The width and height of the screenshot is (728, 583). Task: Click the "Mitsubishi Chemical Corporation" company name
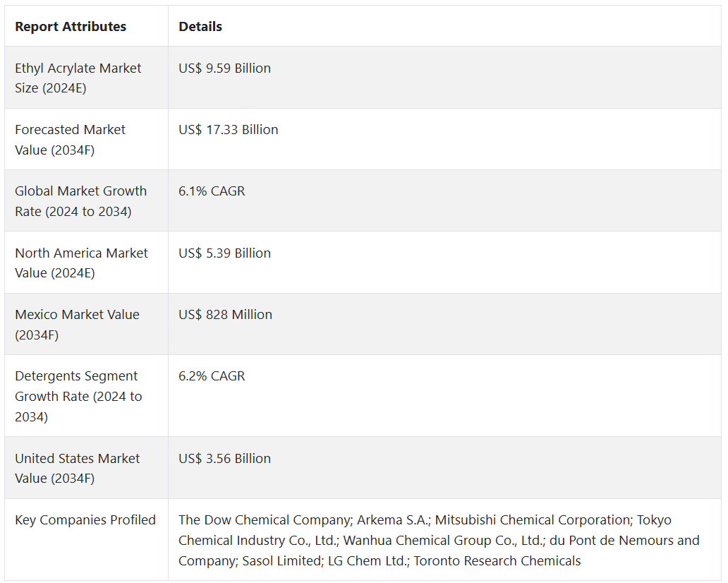tap(533, 520)
